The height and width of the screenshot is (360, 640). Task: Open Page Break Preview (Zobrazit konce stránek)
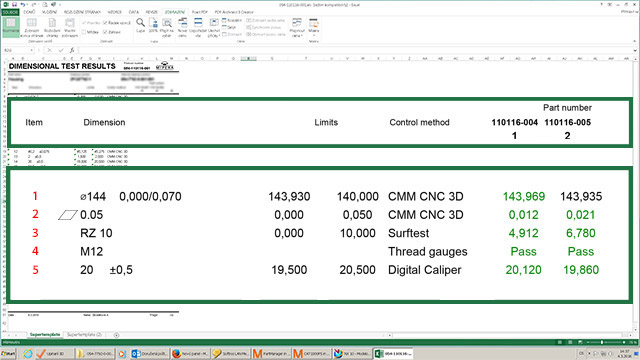tap(31, 27)
